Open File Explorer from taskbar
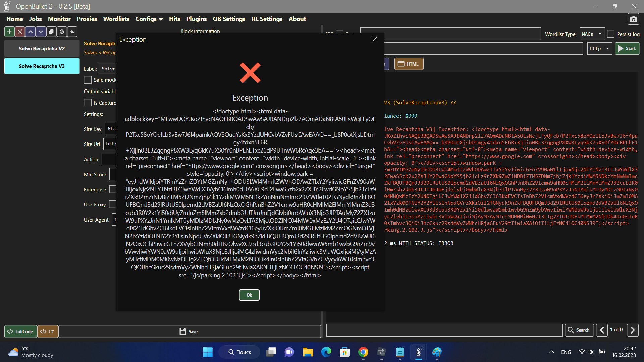This screenshot has height=362, width=644. (308, 352)
